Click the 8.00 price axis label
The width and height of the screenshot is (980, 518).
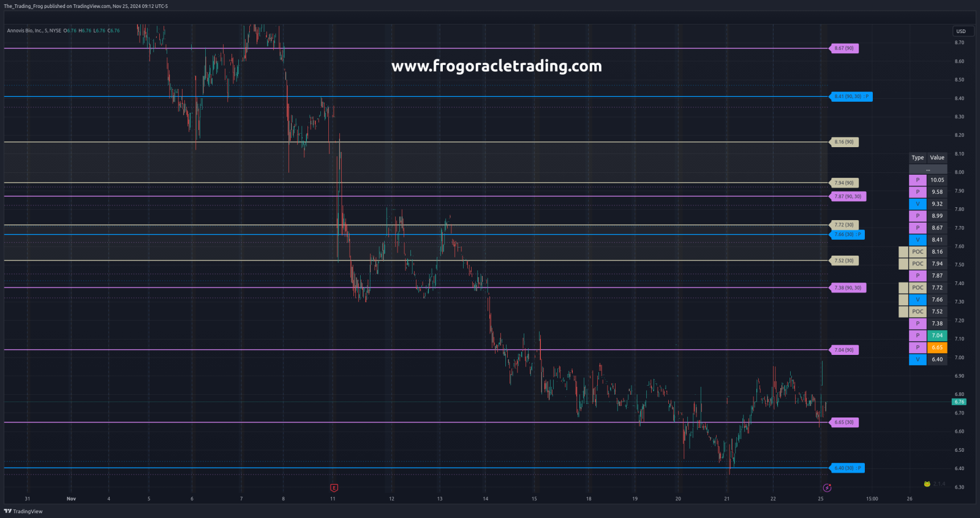(959, 172)
